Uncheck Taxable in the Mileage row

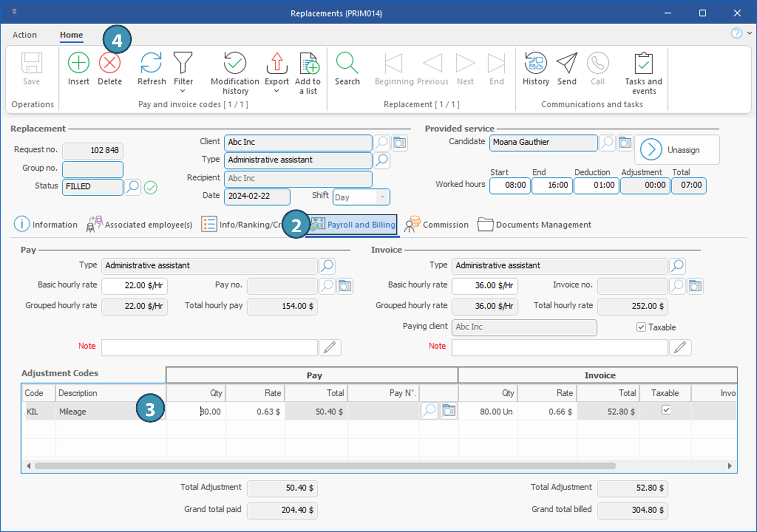pyautogui.click(x=666, y=410)
